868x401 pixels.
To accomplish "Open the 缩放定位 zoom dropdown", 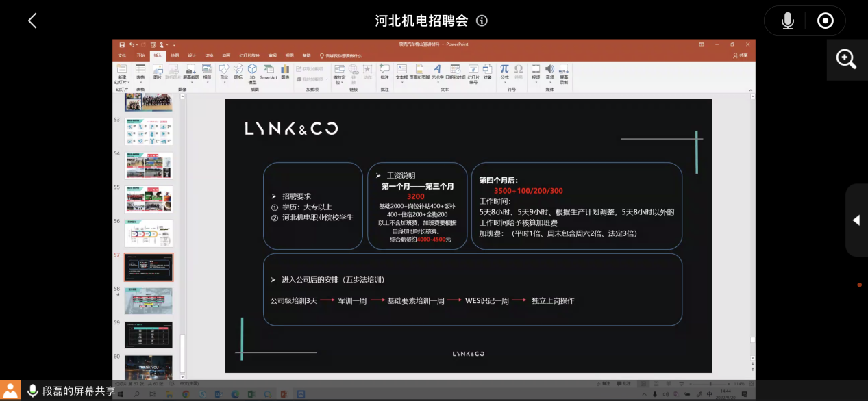I will 339,73.
